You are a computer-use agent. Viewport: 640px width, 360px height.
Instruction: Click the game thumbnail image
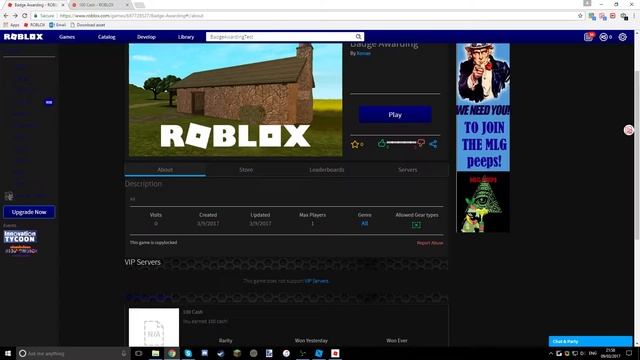tap(236, 100)
